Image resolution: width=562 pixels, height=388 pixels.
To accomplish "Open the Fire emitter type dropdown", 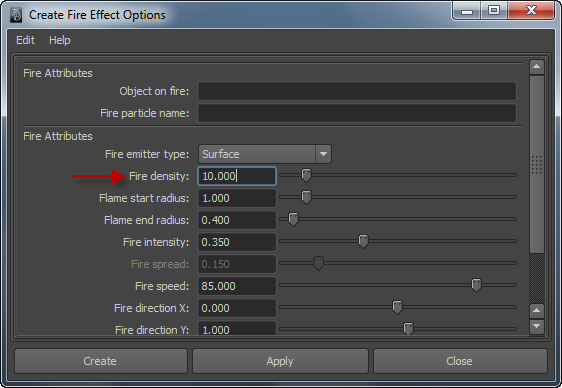I will [265, 154].
